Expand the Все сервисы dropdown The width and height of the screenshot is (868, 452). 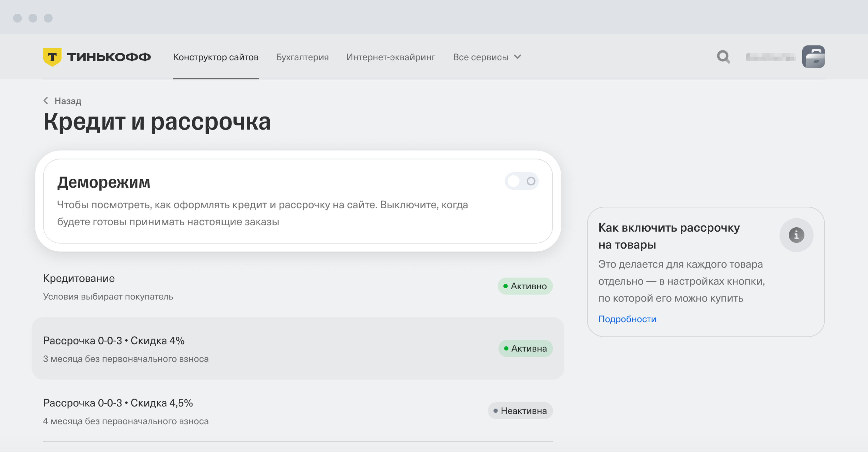(x=487, y=57)
